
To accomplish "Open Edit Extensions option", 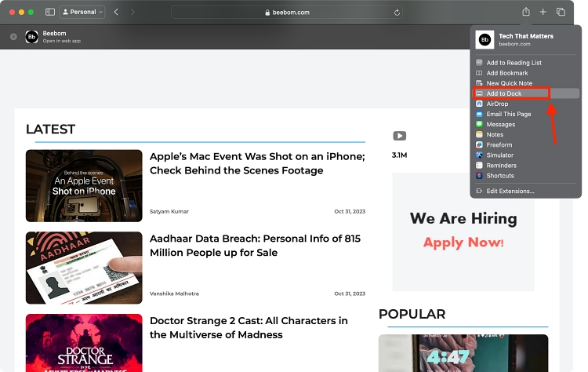I will [526, 191].
